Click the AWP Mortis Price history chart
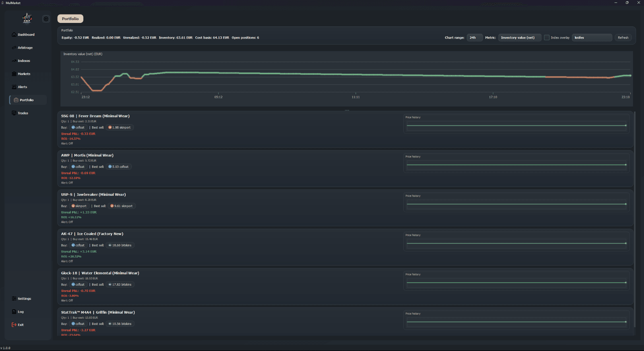The height and width of the screenshot is (351, 644). [516, 165]
